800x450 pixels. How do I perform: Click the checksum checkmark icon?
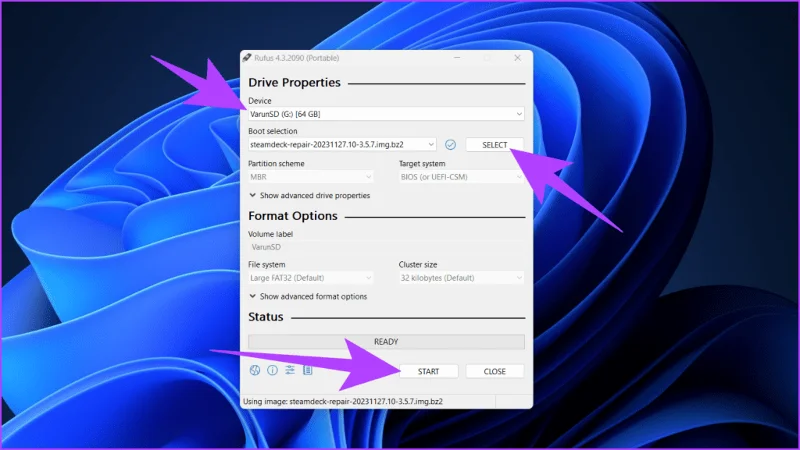click(x=450, y=145)
